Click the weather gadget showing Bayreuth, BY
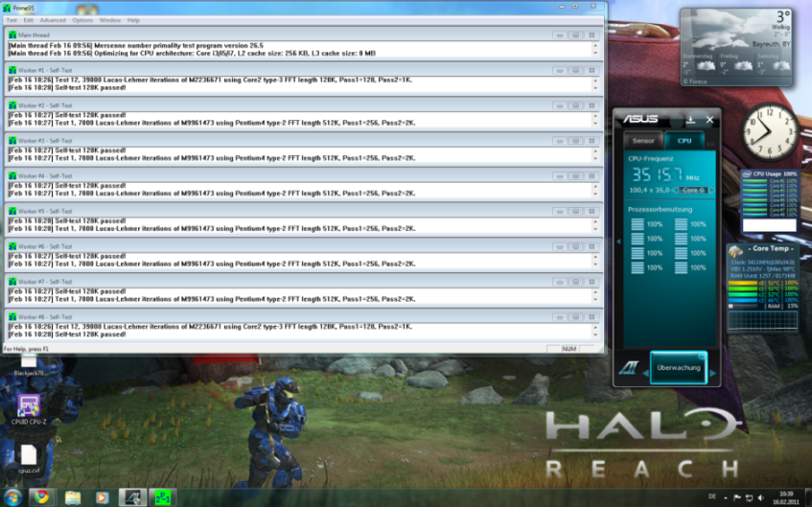The width and height of the screenshot is (812, 507). (x=736, y=47)
